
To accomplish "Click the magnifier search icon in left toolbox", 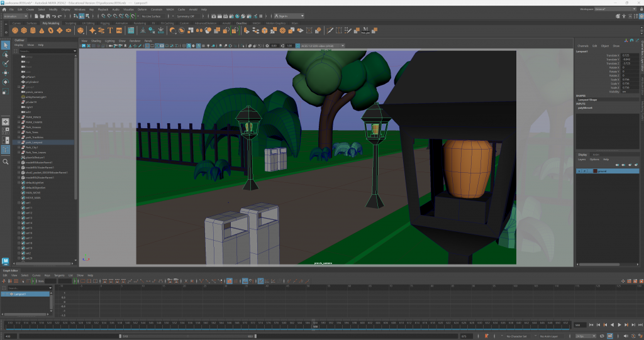I will [6, 162].
